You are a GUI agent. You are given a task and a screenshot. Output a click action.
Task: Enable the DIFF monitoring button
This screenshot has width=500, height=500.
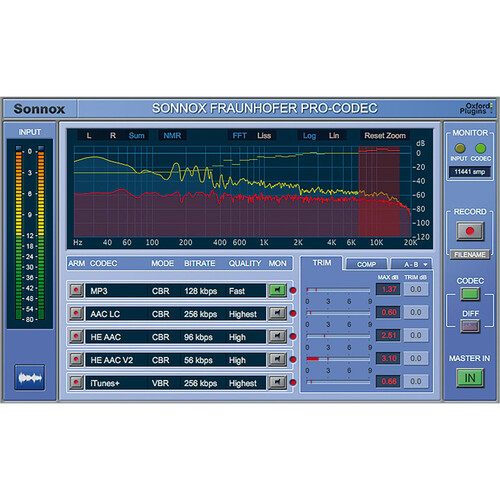point(470,326)
